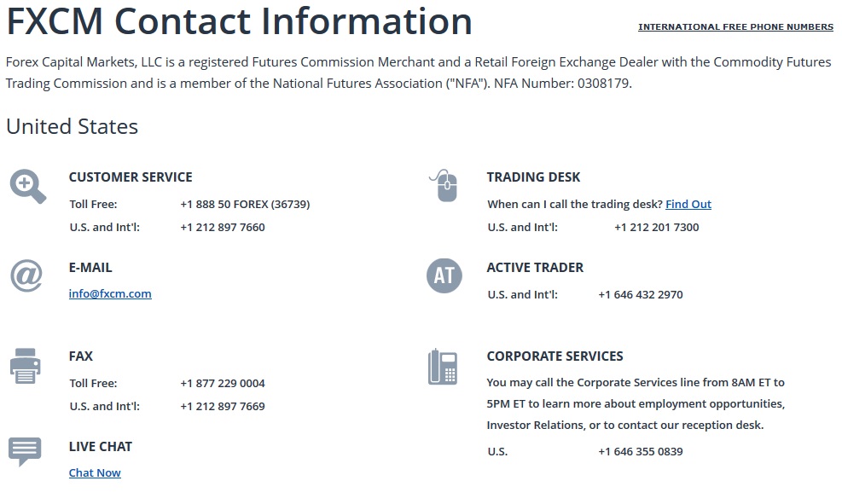Click the Trading Desk mouse icon
Viewport: 842px width, 504px height.
(x=444, y=185)
